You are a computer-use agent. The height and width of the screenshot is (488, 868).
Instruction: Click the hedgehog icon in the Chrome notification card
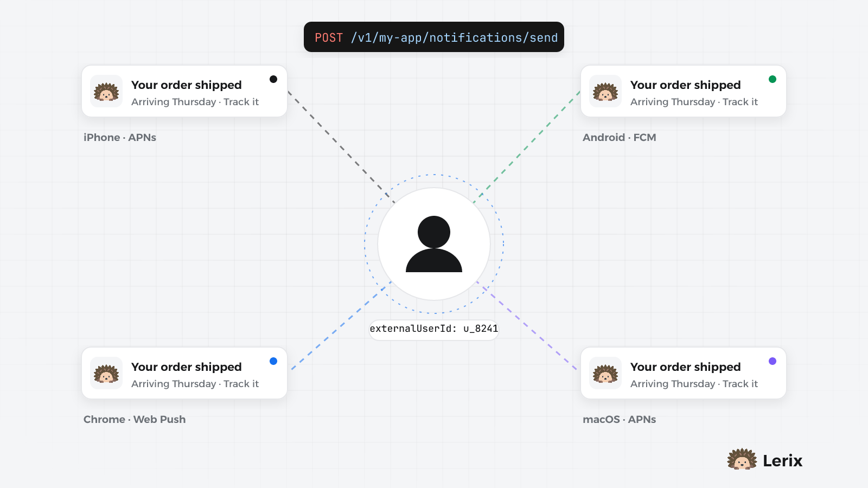click(x=106, y=373)
